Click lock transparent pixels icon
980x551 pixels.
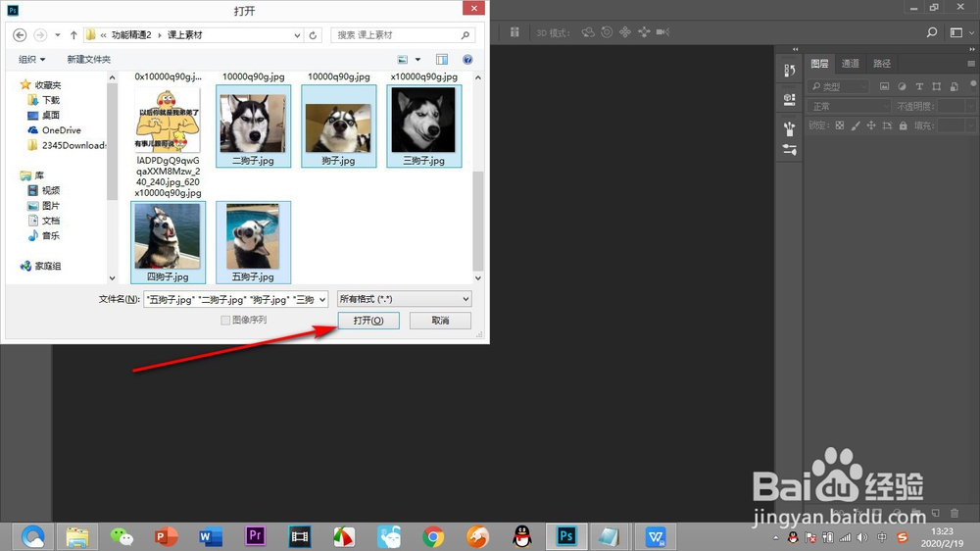coord(840,125)
